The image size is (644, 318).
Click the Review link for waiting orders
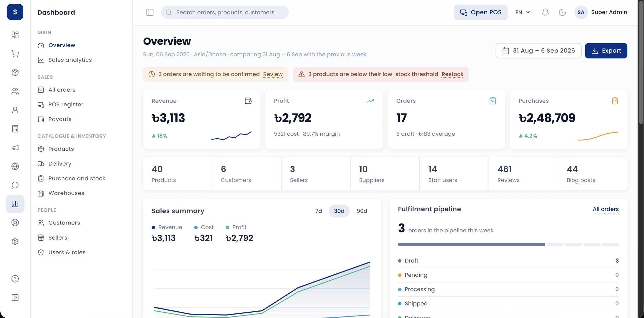273,74
